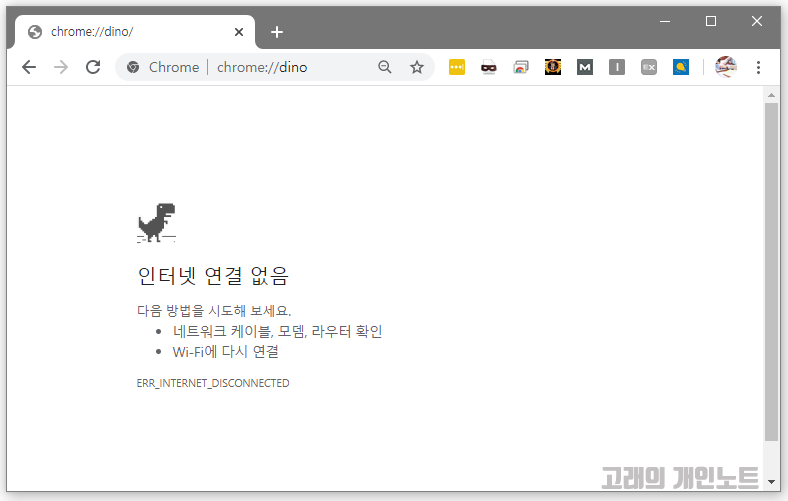This screenshot has height=501, width=788.
Task: Click the heading 인터넷 연결 없음
Action: tap(213, 276)
